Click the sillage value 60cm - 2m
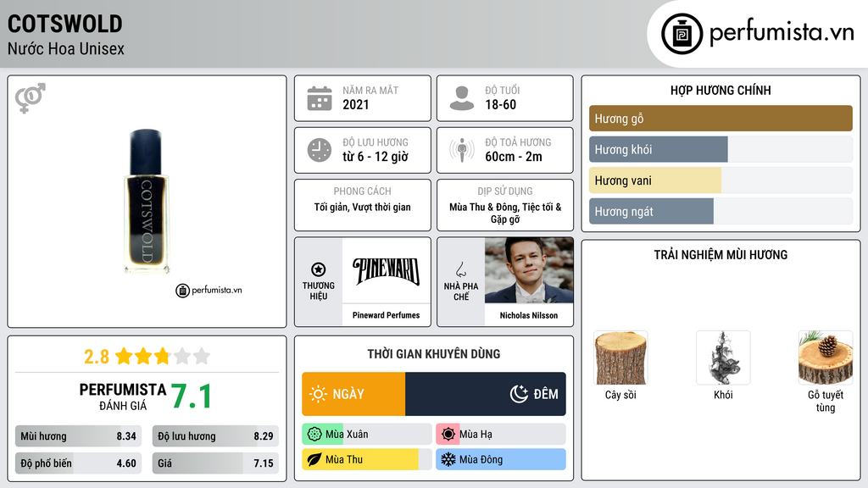The height and width of the screenshot is (488, 868). [514, 157]
